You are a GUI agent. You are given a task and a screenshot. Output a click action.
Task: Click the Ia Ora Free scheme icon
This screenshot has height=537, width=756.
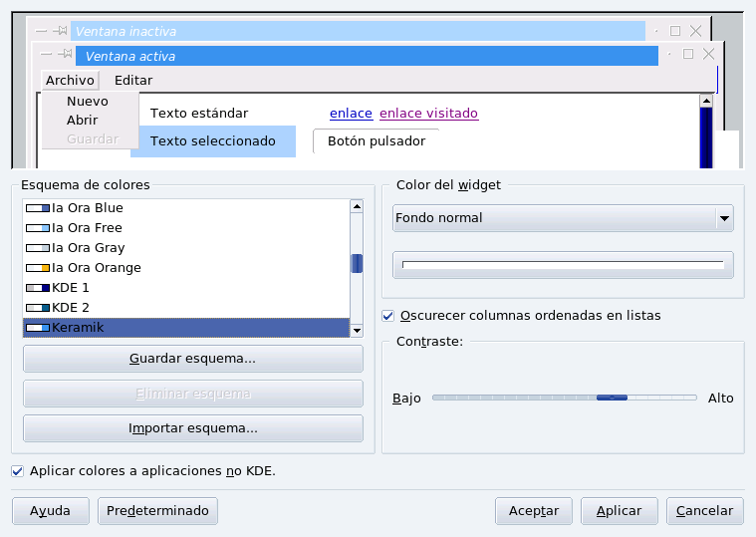point(38,228)
